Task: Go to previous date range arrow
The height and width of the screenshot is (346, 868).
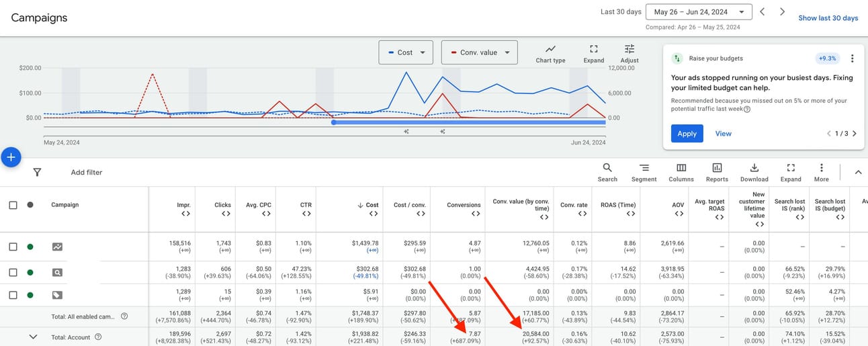Action: tap(762, 12)
